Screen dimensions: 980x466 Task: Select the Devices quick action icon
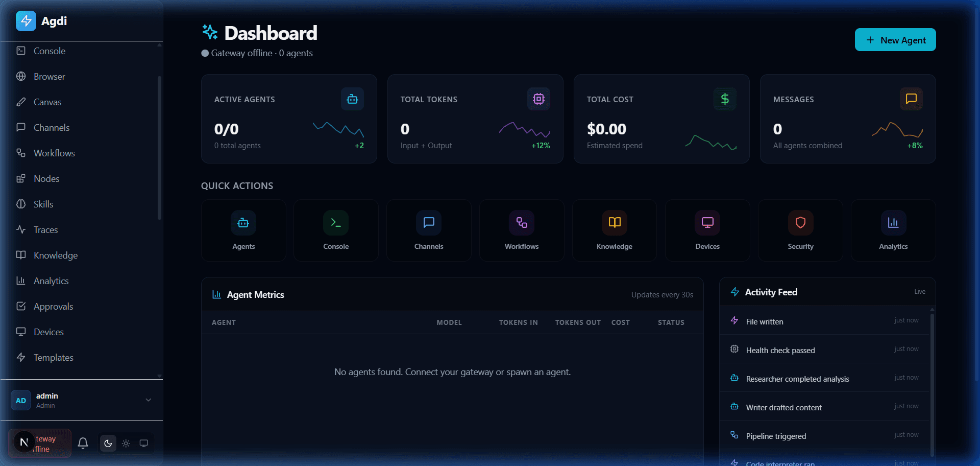tap(707, 223)
